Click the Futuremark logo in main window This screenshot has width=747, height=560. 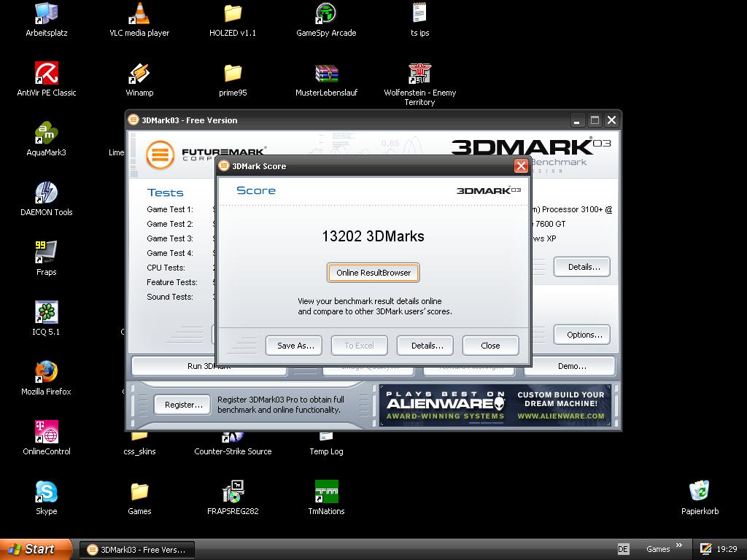(x=160, y=155)
